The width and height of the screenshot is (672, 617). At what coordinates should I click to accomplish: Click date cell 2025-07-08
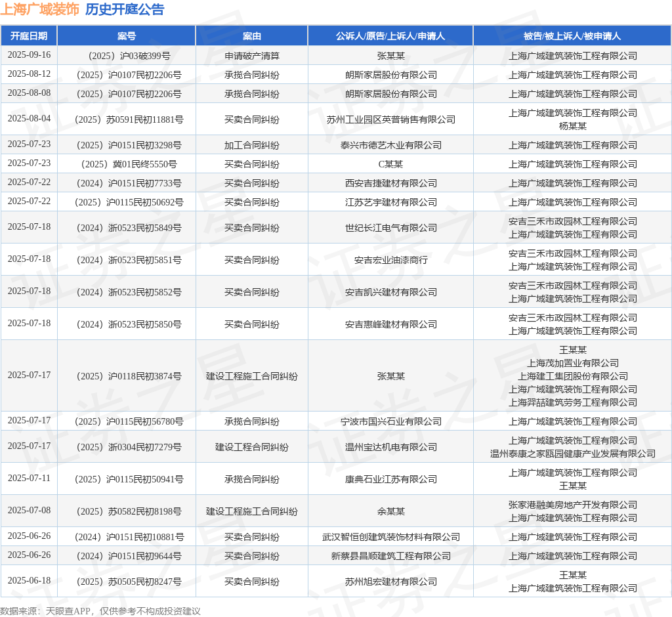tap(29, 510)
